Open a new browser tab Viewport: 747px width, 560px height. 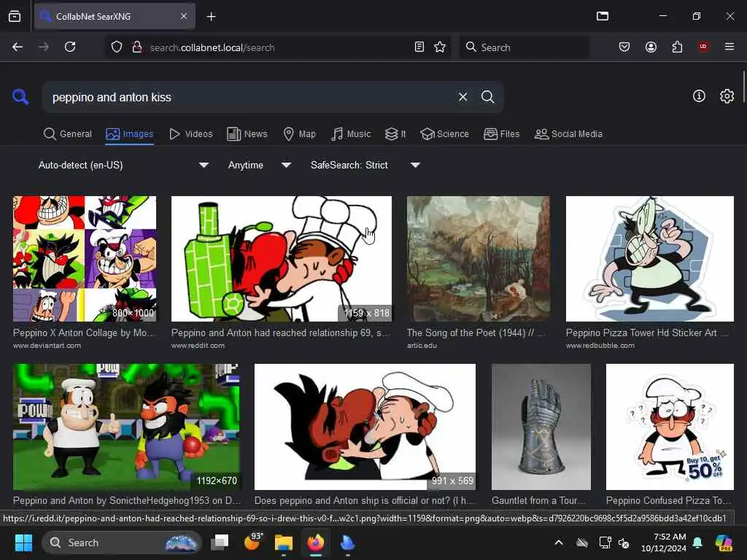tap(211, 17)
